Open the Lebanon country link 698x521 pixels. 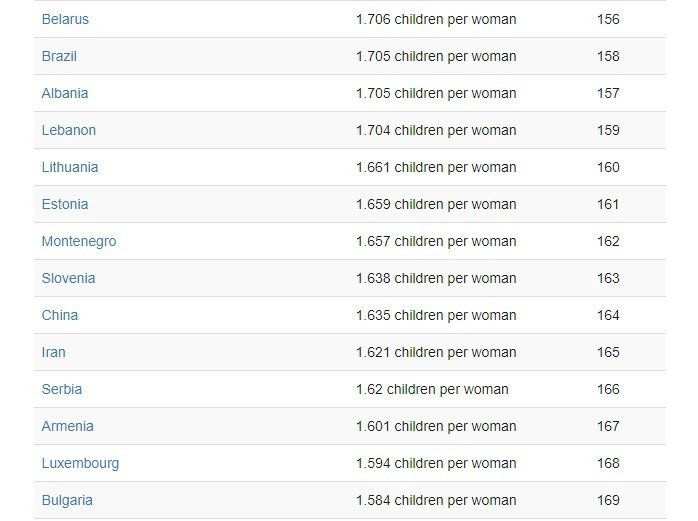69,130
